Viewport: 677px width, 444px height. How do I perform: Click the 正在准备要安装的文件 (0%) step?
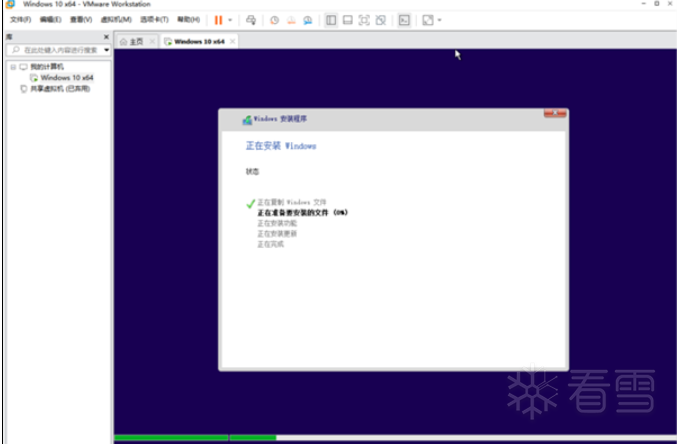click(302, 212)
